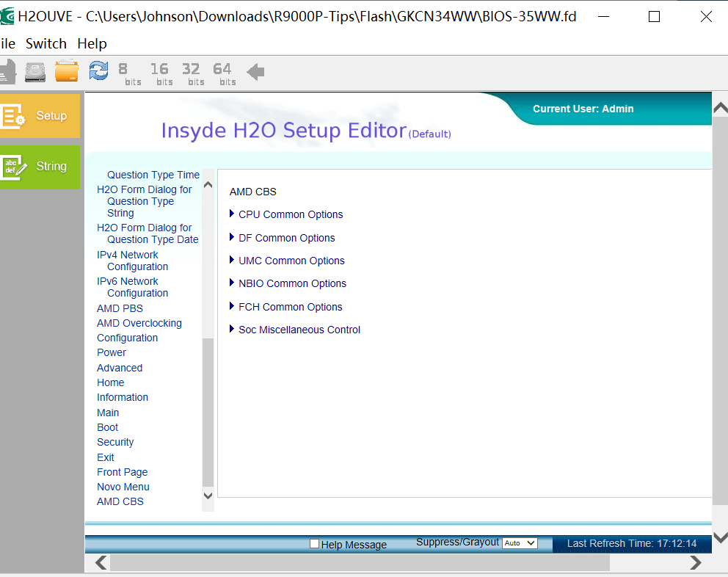Select Main in form list
Screen dimensions: 728x577
coord(108,413)
